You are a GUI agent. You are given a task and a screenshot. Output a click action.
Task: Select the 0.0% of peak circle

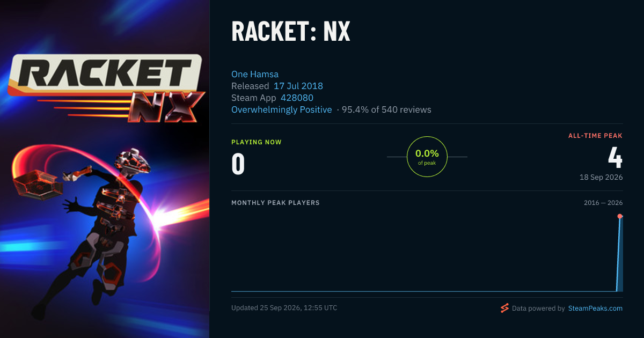[x=427, y=157]
